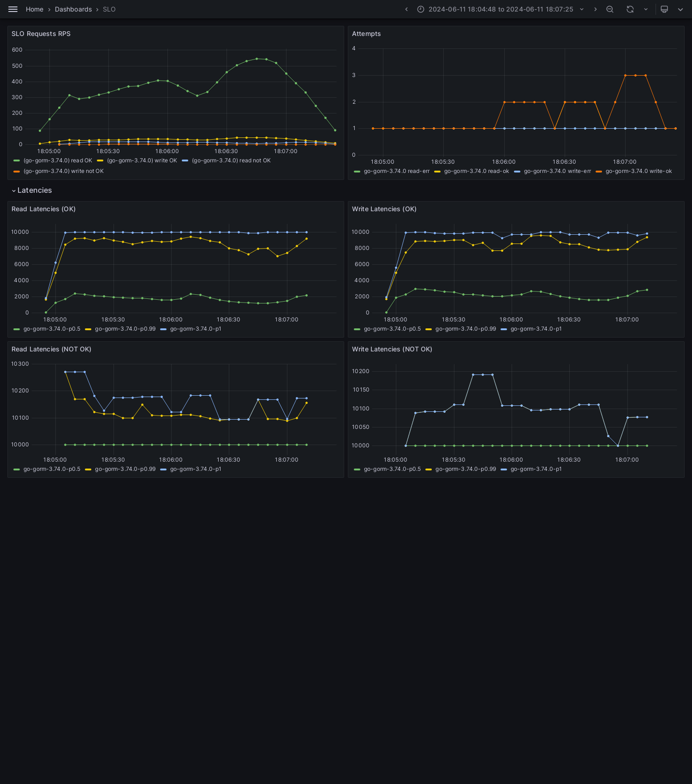This screenshot has width=692, height=784.
Task: Open Read Latencies (OK) panel title
Action: click(x=43, y=209)
